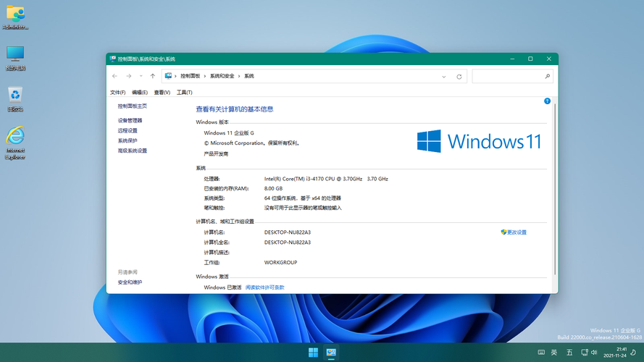This screenshot has width=644, height=362.
Task: Open the touch keyboard tray icon
Action: click(541, 352)
